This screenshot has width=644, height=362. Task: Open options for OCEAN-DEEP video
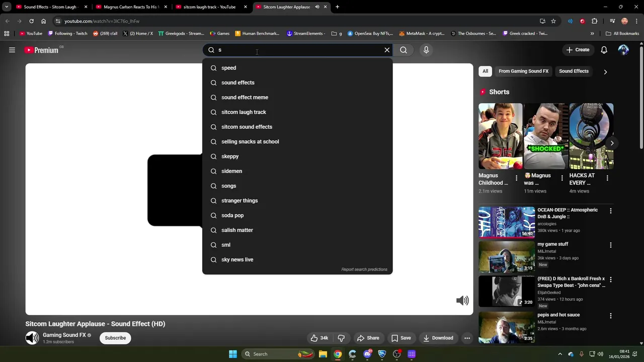click(611, 211)
